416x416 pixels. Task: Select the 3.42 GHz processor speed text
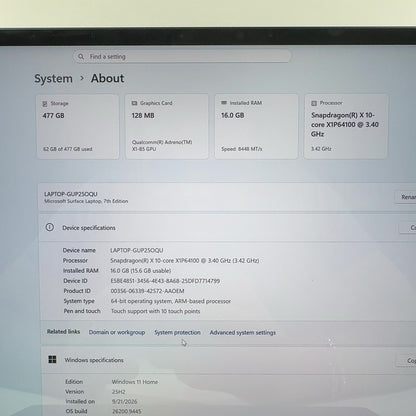tap(321, 149)
